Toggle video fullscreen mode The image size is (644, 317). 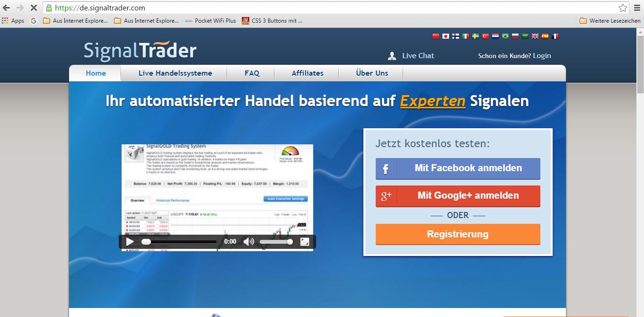coord(305,242)
